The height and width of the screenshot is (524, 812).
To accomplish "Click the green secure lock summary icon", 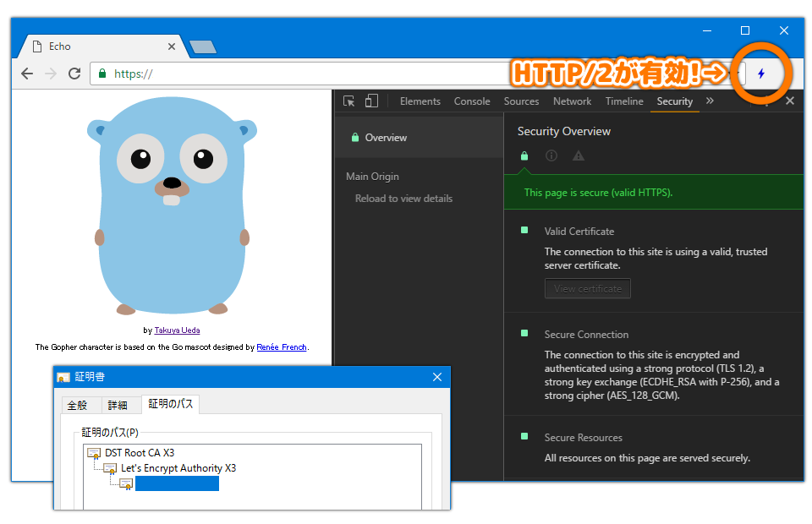I will coord(524,156).
